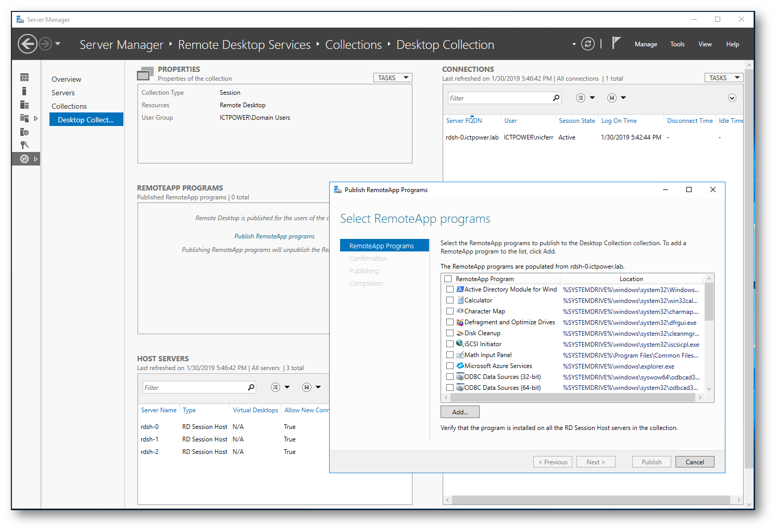Screen dimensions: 777x532
Task: Click the key icon in the left rail
Action: click(x=24, y=145)
